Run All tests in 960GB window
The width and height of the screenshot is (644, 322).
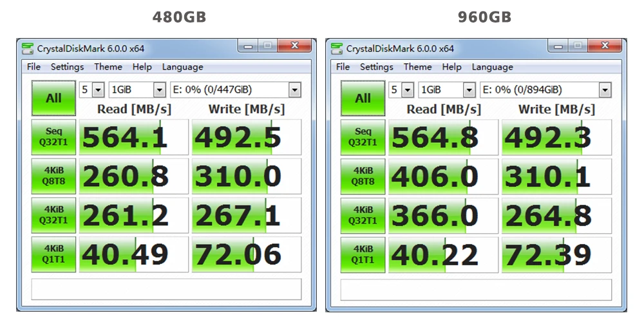[363, 98]
